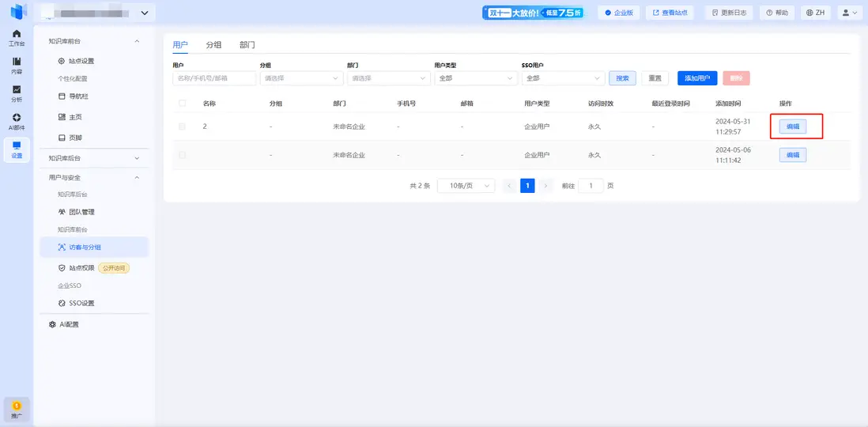Open 站点设置 gear menu item
868x427 pixels.
tap(77, 61)
